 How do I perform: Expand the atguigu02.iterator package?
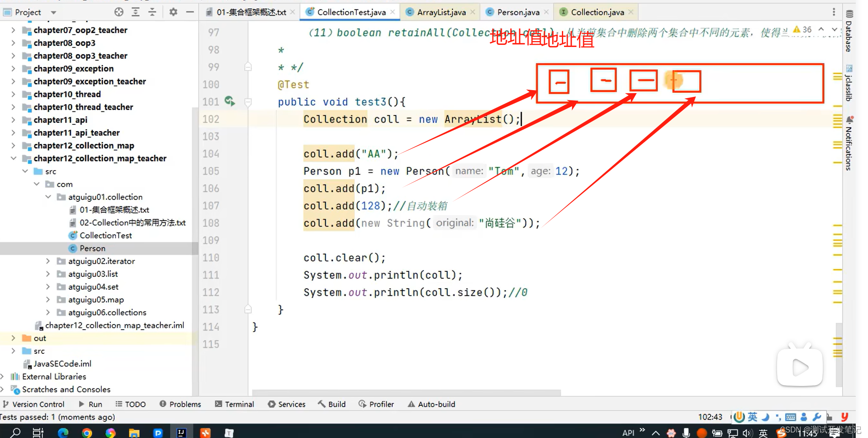coord(48,261)
